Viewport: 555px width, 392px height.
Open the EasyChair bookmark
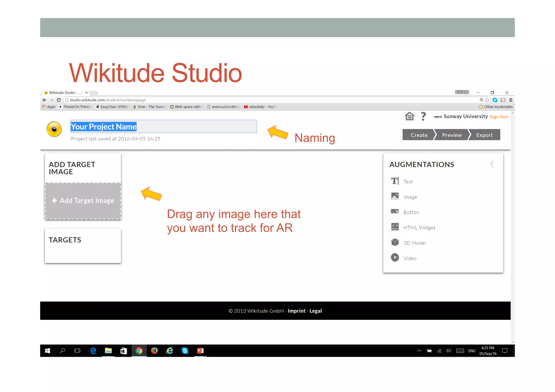[x=112, y=107]
